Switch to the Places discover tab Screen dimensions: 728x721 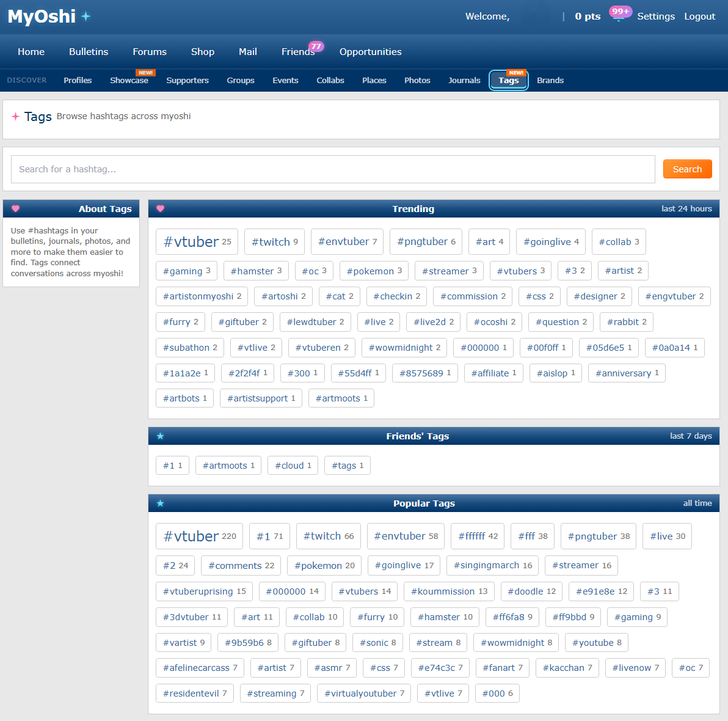click(374, 81)
